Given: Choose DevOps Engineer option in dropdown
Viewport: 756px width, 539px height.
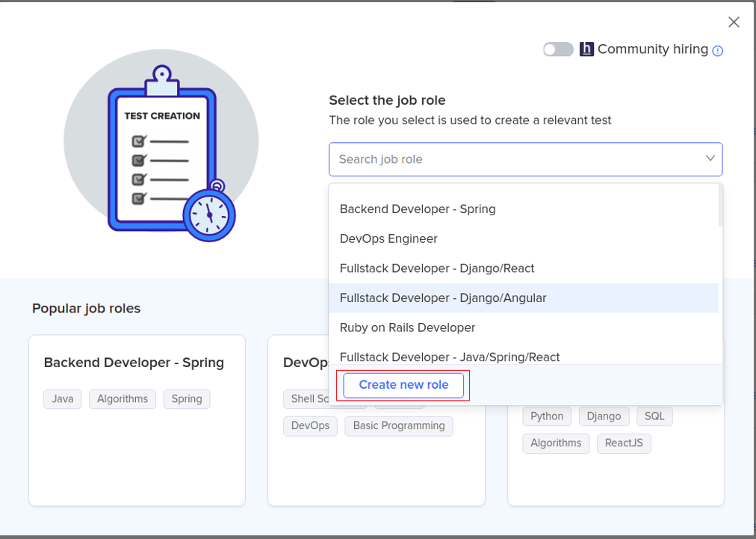Looking at the screenshot, I should coord(388,239).
